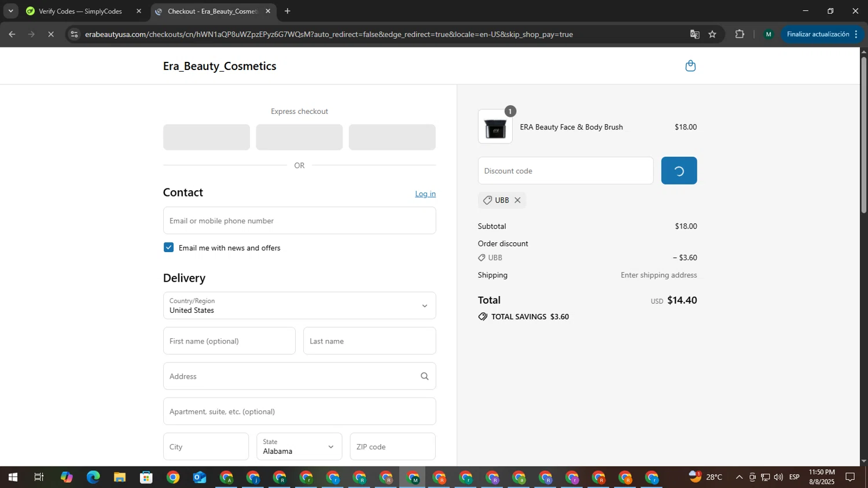Click the Era_Beauty_Cosmetics store name
Image resolution: width=868 pixels, height=488 pixels.
[219, 66]
